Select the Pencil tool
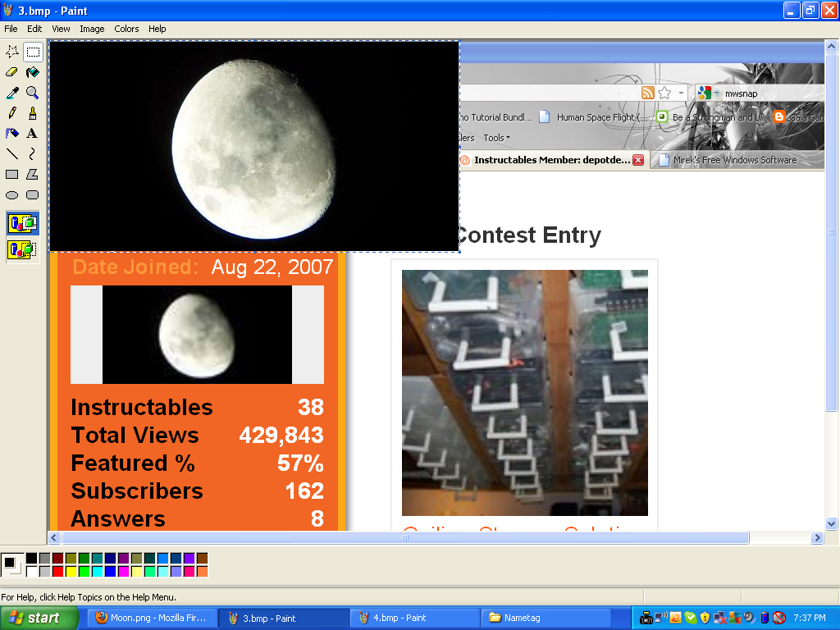 [12, 113]
